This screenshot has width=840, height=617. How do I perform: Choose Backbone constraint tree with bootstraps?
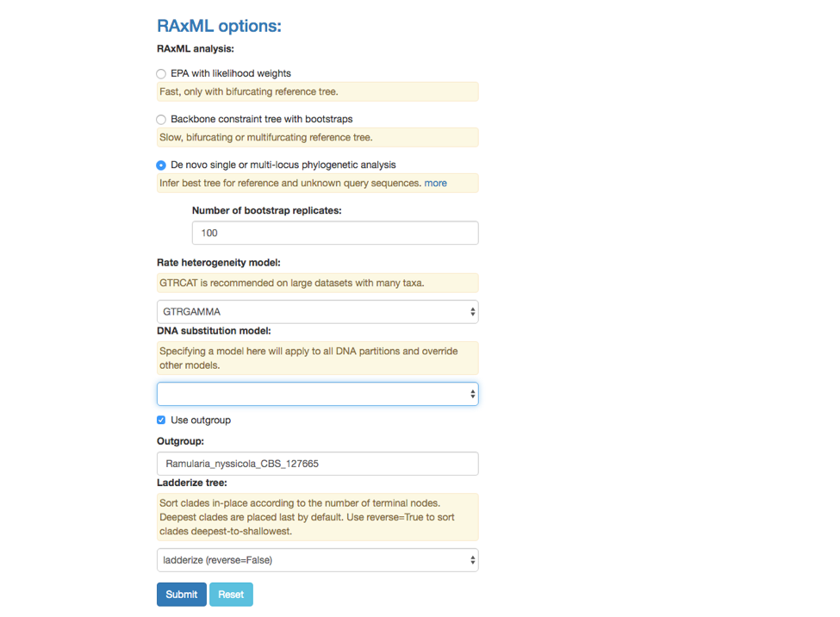[161, 119]
